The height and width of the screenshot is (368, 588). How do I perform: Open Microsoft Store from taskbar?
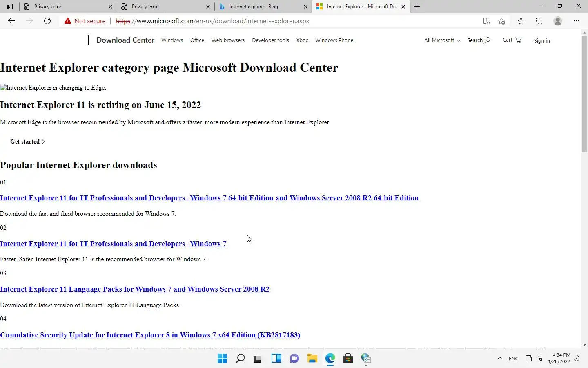click(348, 359)
